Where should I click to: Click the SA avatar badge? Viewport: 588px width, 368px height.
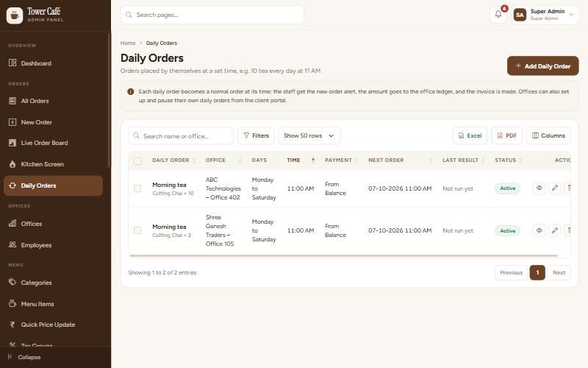520,15
